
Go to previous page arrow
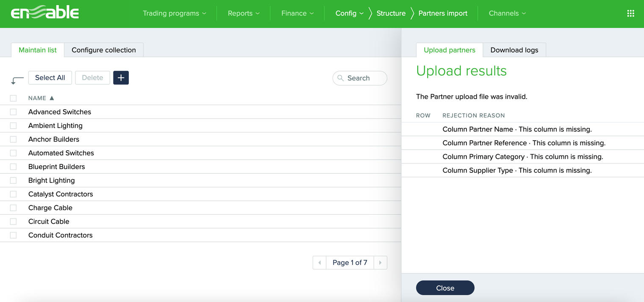pyautogui.click(x=319, y=263)
